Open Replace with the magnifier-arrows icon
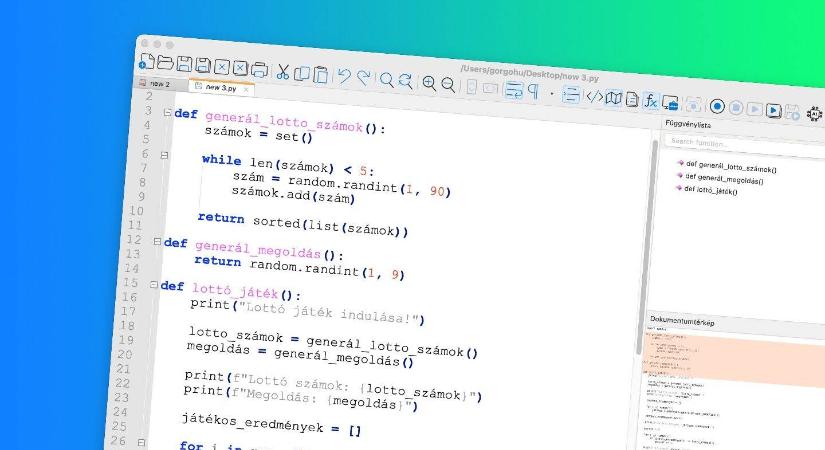This screenshot has height=450, width=825. pos(405,81)
